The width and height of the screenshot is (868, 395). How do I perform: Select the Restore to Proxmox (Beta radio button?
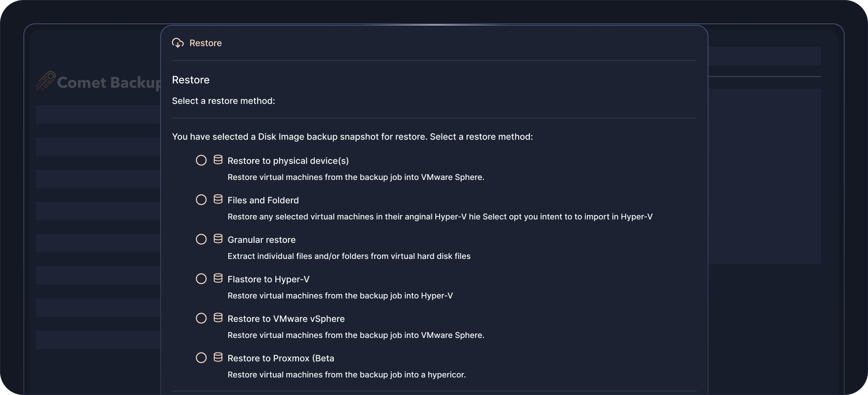(201, 358)
